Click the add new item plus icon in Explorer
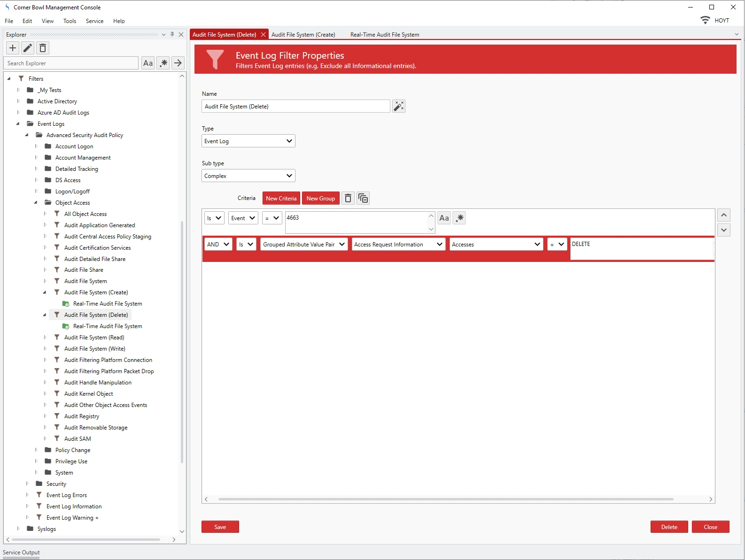Viewport: 745px width, 560px height. click(x=13, y=48)
